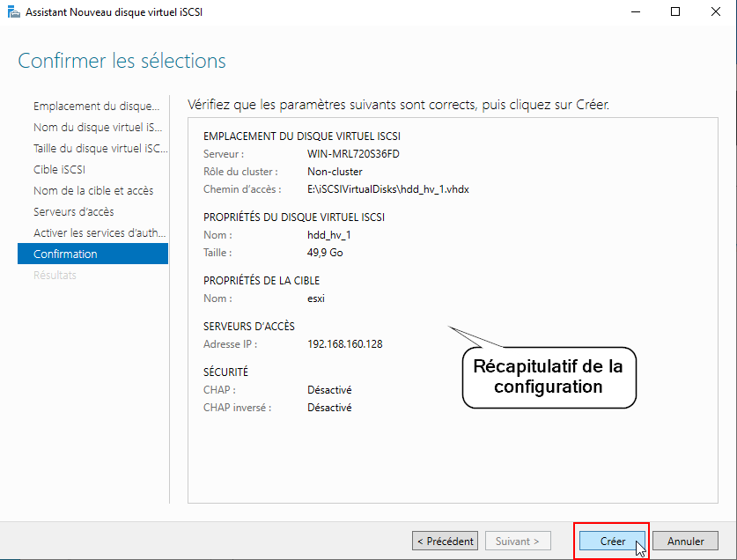Click the size value 49,9 Go
737x560 pixels.
325,253
